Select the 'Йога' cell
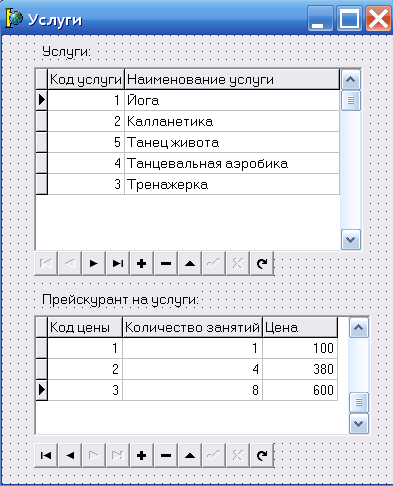393x486 pixels. pos(232,100)
